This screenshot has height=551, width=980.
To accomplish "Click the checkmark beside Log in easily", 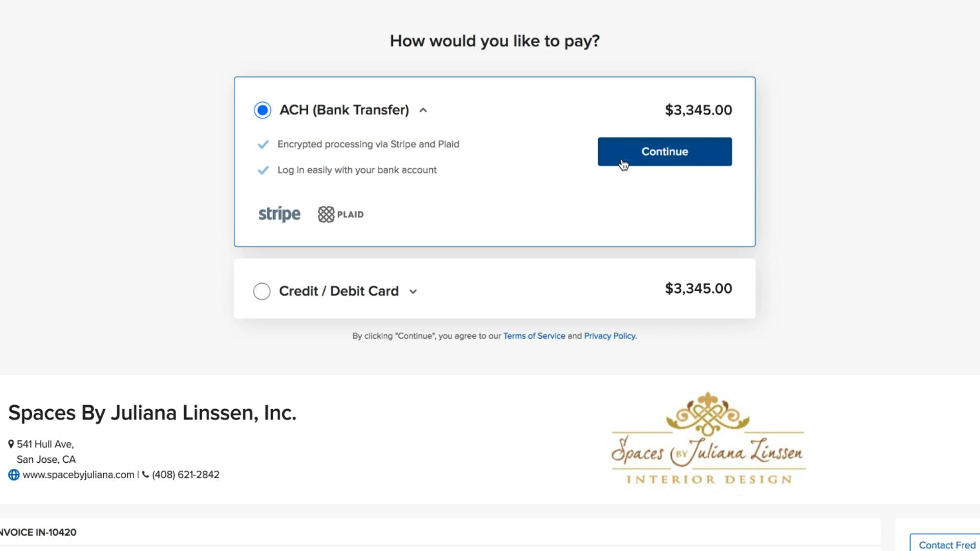I will pos(263,170).
